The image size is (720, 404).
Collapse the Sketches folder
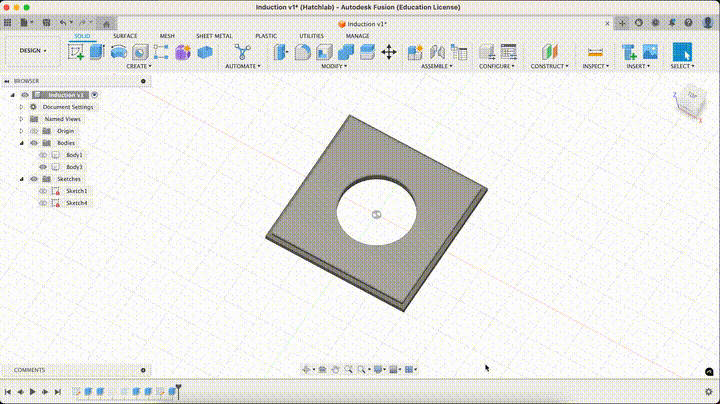click(22, 179)
